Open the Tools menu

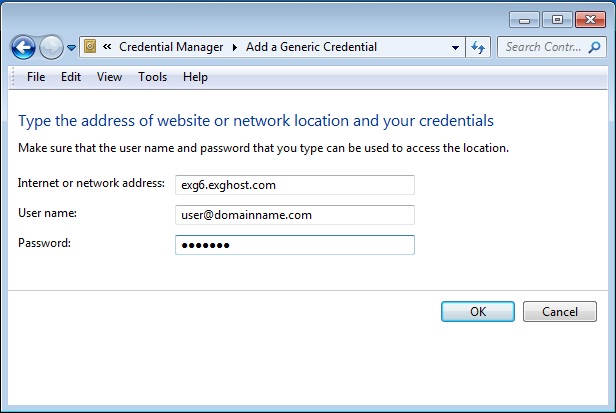tap(152, 77)
